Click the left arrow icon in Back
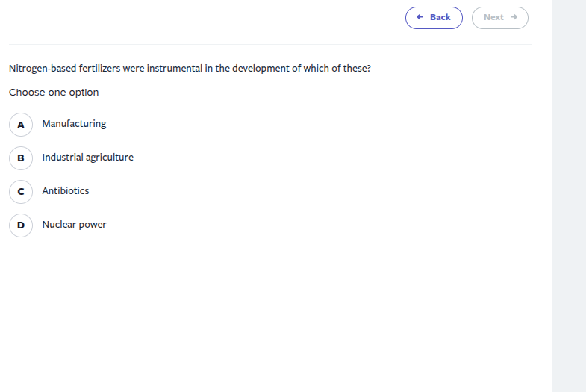The image size is (586, 392). click(420, 17)
